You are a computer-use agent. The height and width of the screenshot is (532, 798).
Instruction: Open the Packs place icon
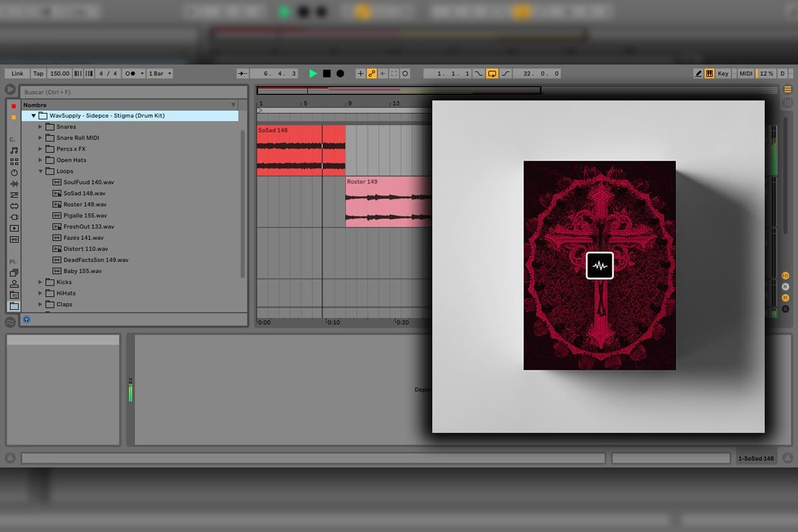tap(14, 273)
